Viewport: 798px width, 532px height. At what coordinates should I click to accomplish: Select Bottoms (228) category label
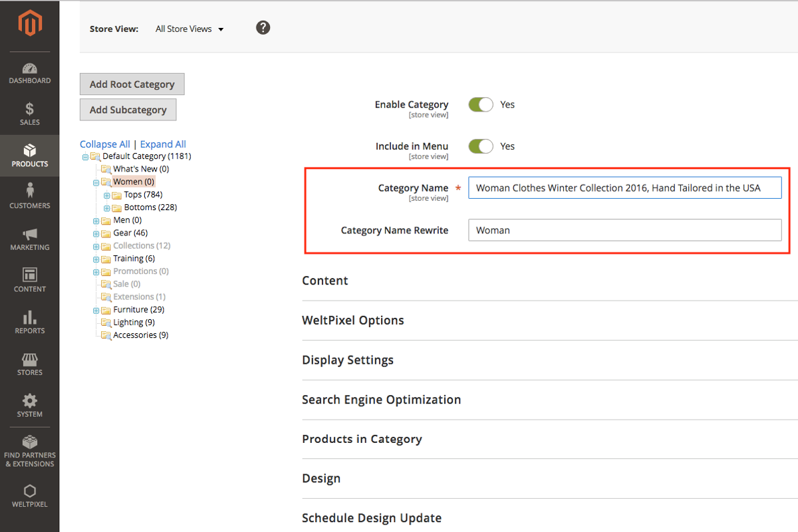coord(150,207)
